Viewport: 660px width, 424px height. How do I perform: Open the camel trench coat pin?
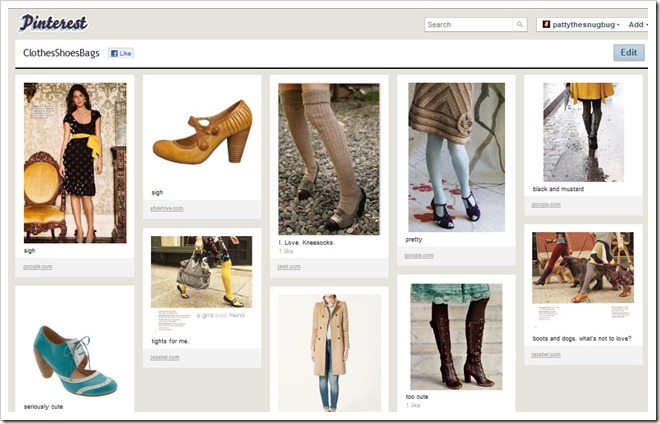329,352
